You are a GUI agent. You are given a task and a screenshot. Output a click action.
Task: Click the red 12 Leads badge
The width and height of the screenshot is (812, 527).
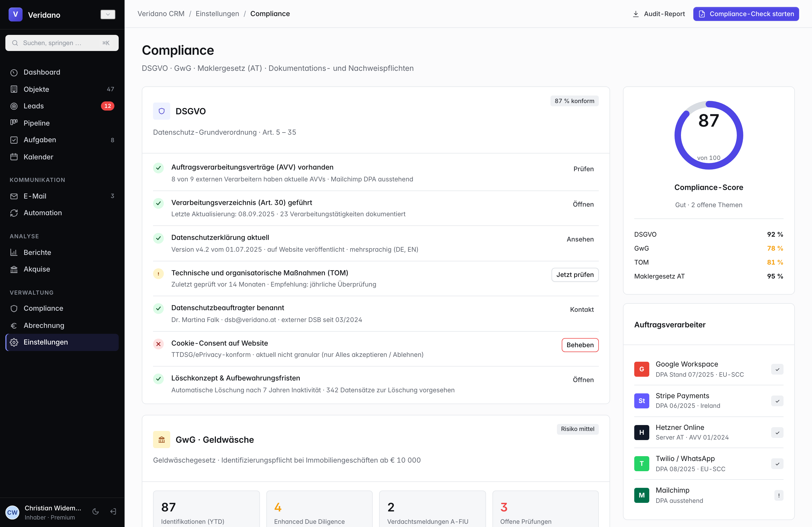[107, 106]
